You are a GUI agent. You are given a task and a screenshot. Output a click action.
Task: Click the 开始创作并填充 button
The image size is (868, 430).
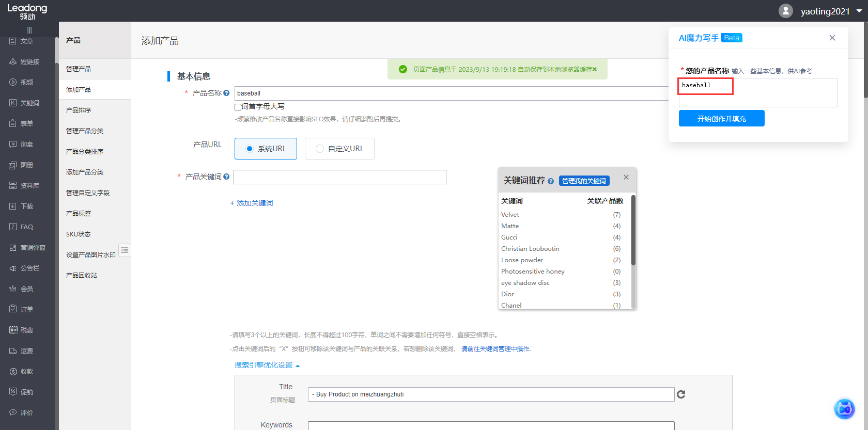point(721,118)
